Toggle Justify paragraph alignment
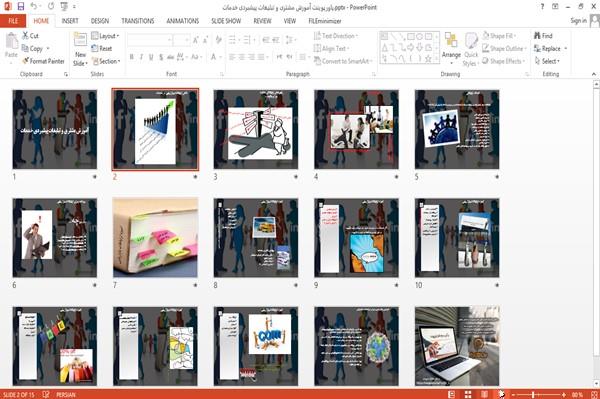The width and height of the screenshot is (600, 399). pyautogui.click(x=261, y=57)
